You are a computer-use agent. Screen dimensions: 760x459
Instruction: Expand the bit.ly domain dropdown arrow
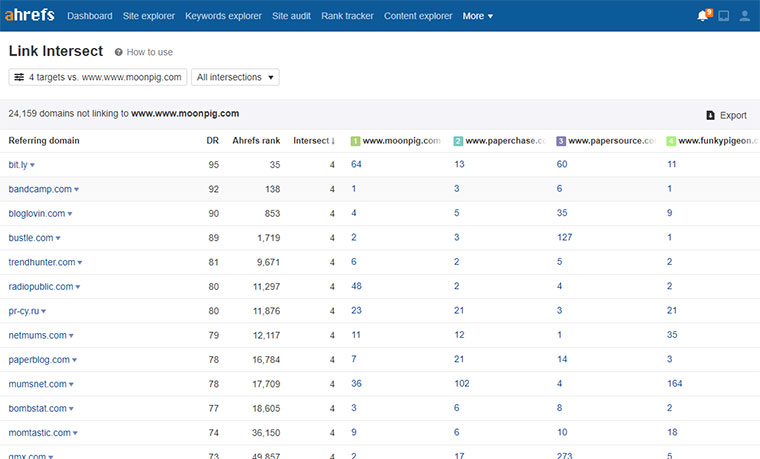tap(33, 165)
